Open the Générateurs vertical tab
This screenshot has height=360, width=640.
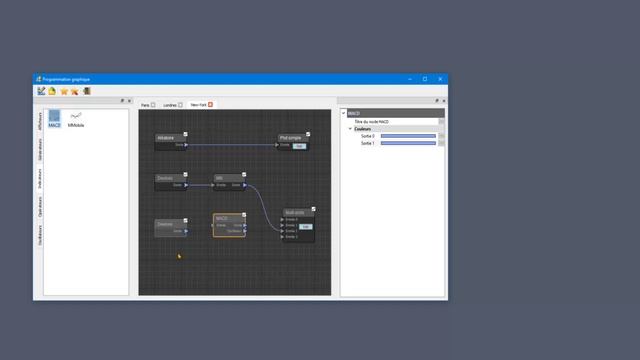pos(40,149)
